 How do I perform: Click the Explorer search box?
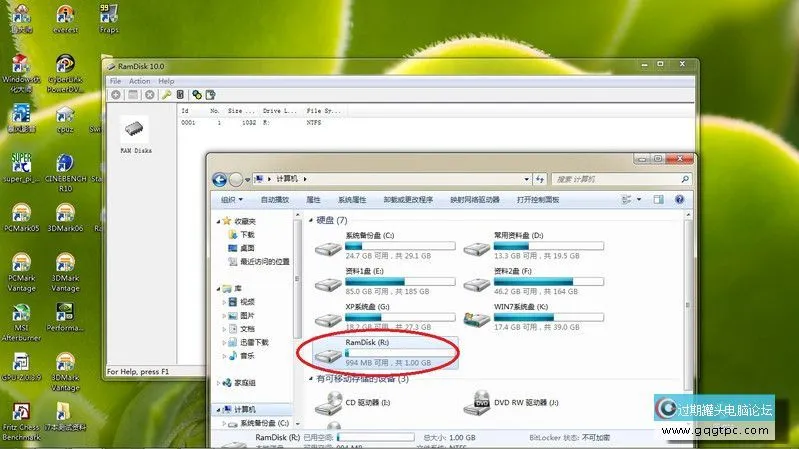coord(621,179)
